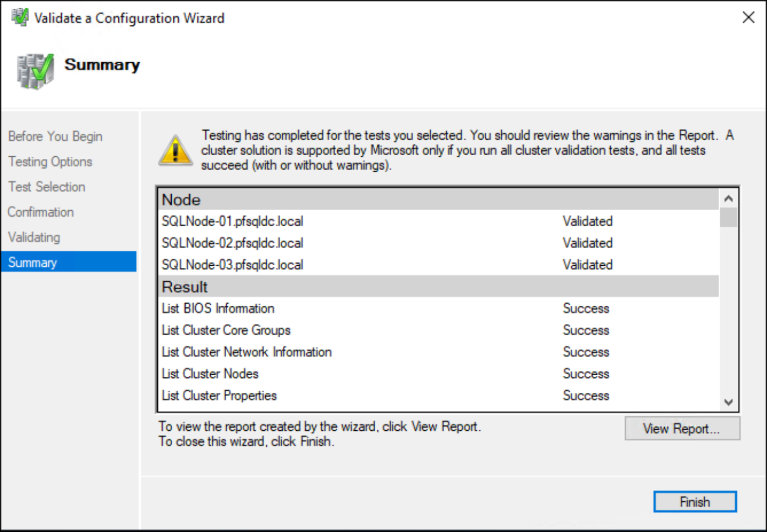
Task: Click the scroll up arrow in results list
Action: [728, 199]
